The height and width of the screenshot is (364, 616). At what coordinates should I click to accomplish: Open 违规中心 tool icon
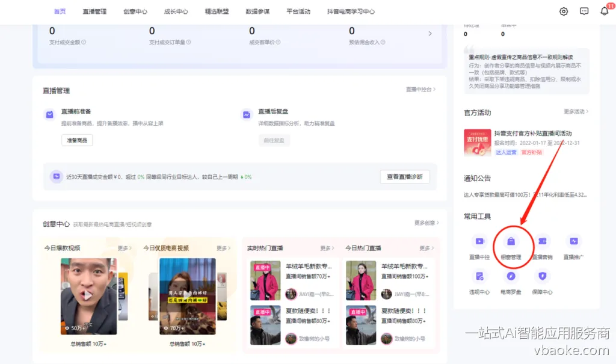click(x=479, y=276)
